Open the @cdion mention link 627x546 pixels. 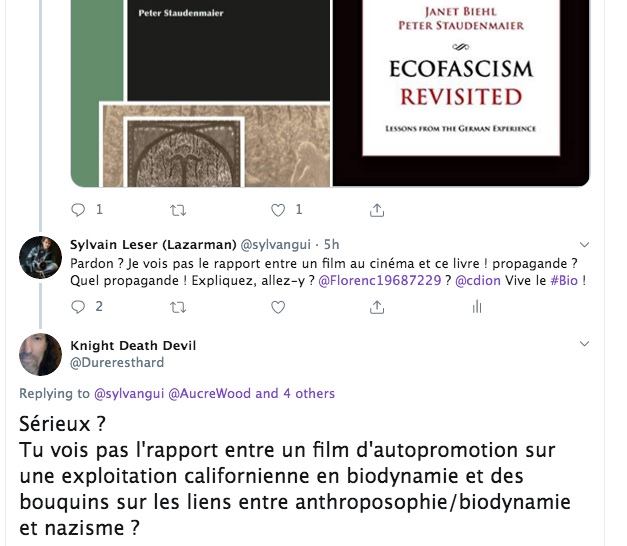tap(478, 280)
